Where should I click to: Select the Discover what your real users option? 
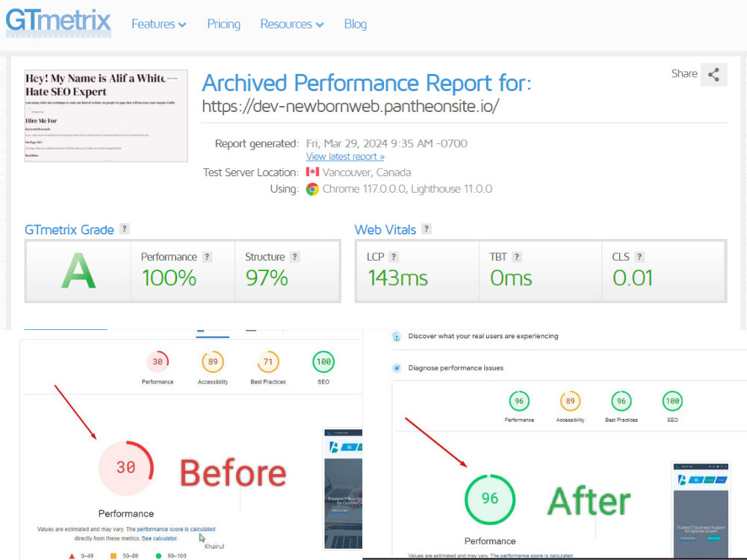tap(397, 336)
